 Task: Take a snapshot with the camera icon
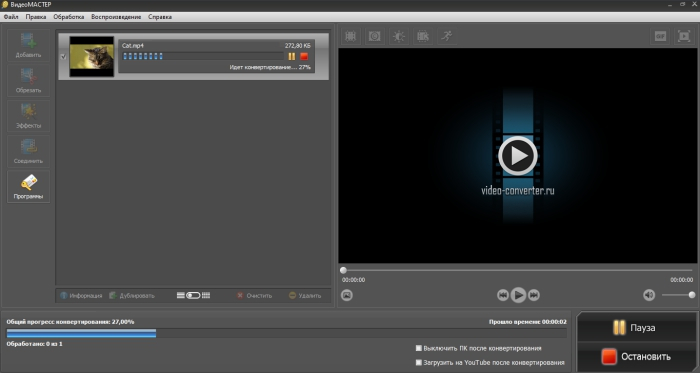(347, 295)
